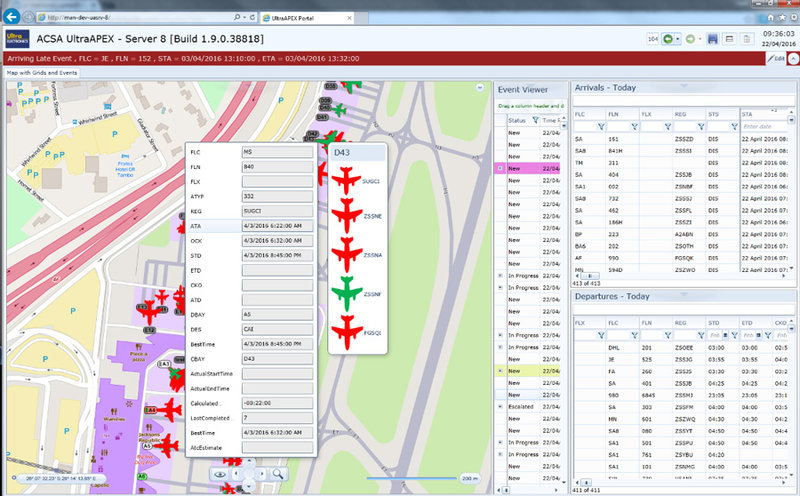Toggle map layer visibility eye button
Viewport: 800px width, 496px height.
pyautogui.click(x=218, y=472)
